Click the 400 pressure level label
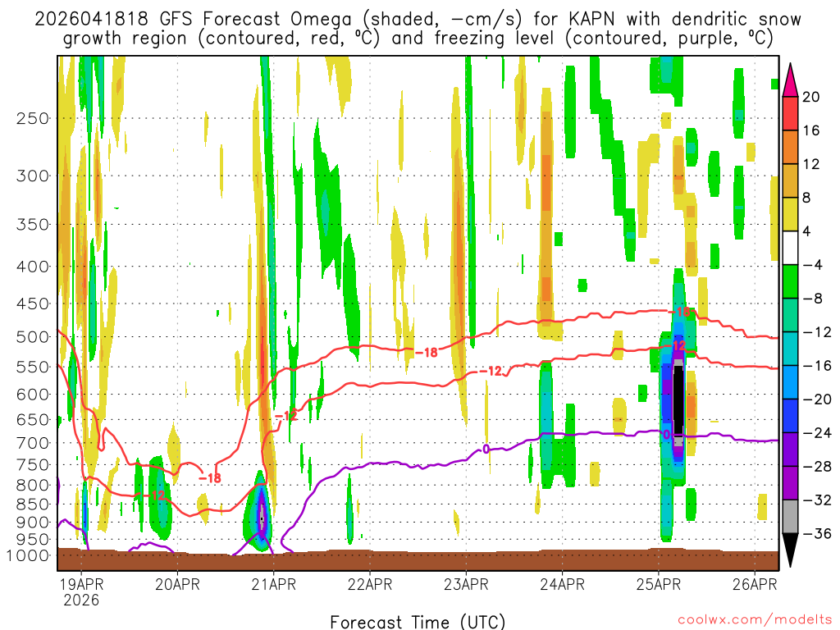The width and height of the screenshot is (840, 630). coord(33,267)
